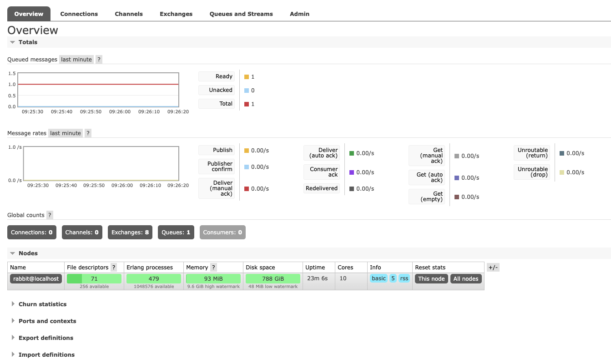This screenshot has height=364, width=611.
Task: Expand the Export definitions section
Action: coord(45,338)
